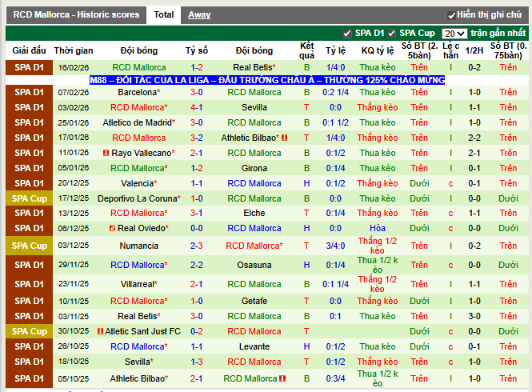
Task: Click the 2-2 score against Osasuna
Action: pyautogui.click(x=197, y=265)
